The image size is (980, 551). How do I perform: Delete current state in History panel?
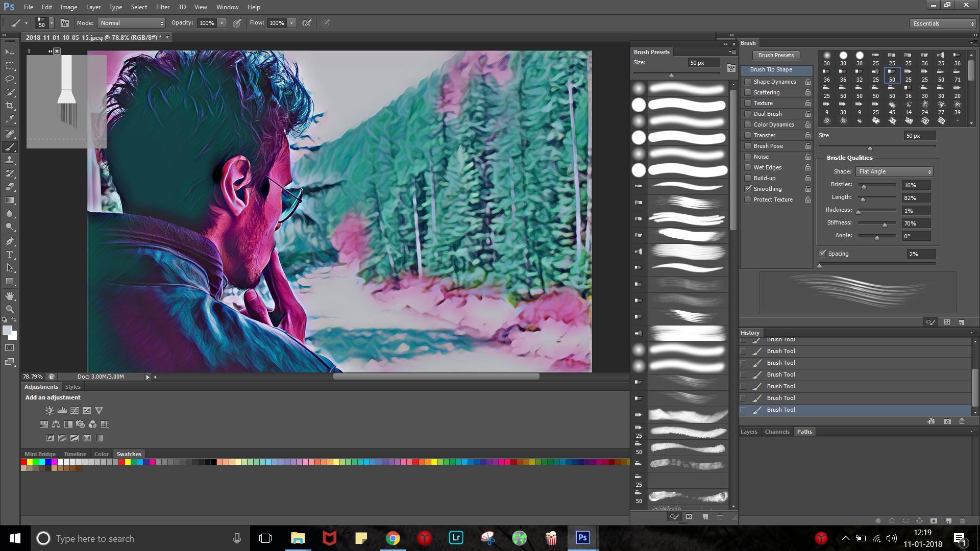click(962, 421)
